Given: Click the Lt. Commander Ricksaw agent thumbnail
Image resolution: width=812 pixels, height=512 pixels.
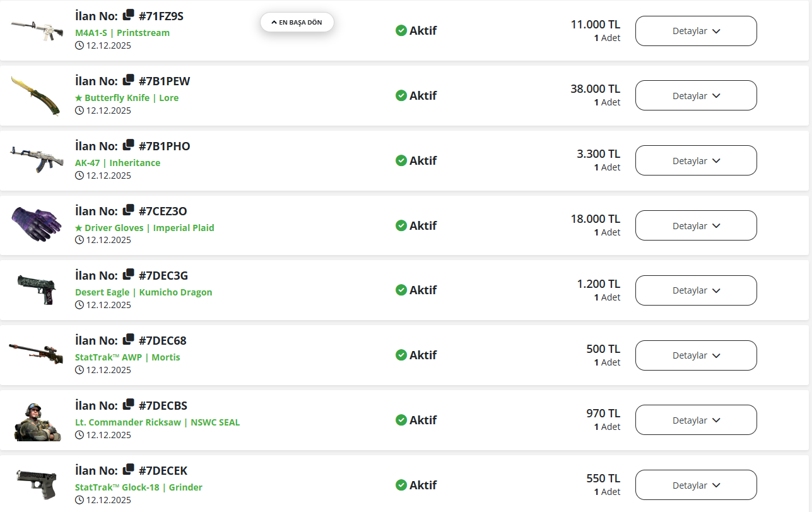Looking at the screenshot, I should [x=37, y=420].
